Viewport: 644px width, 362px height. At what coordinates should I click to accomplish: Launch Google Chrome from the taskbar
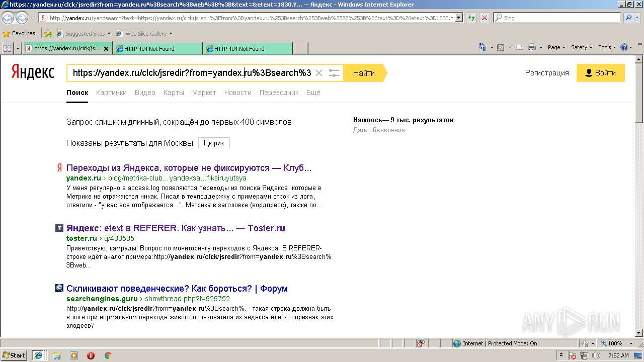click(108, 355)
